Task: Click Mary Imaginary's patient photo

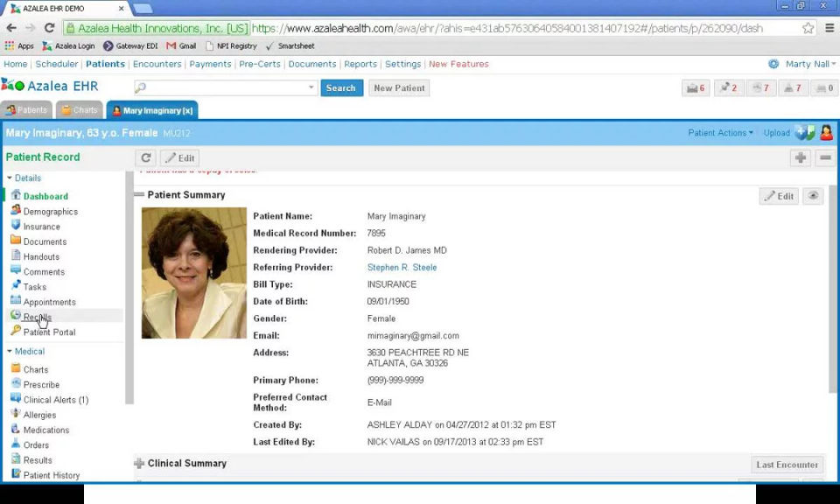Action: pyautogui.click(x=194, y=273)
